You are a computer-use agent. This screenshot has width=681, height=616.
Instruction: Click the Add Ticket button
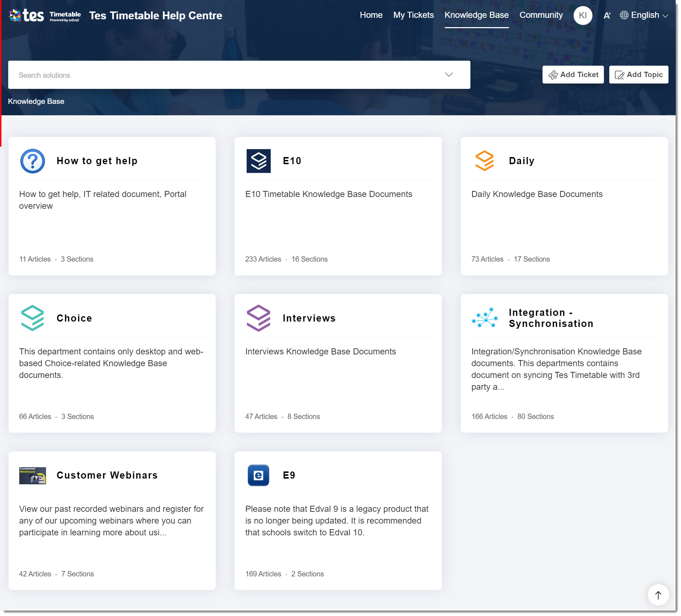click(573, 75)
